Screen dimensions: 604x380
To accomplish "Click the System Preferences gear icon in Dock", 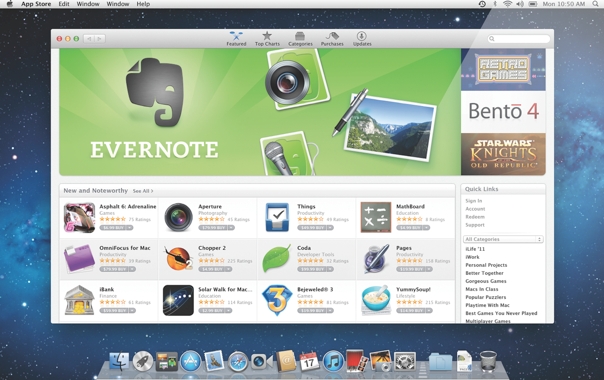I will point(405,362).
